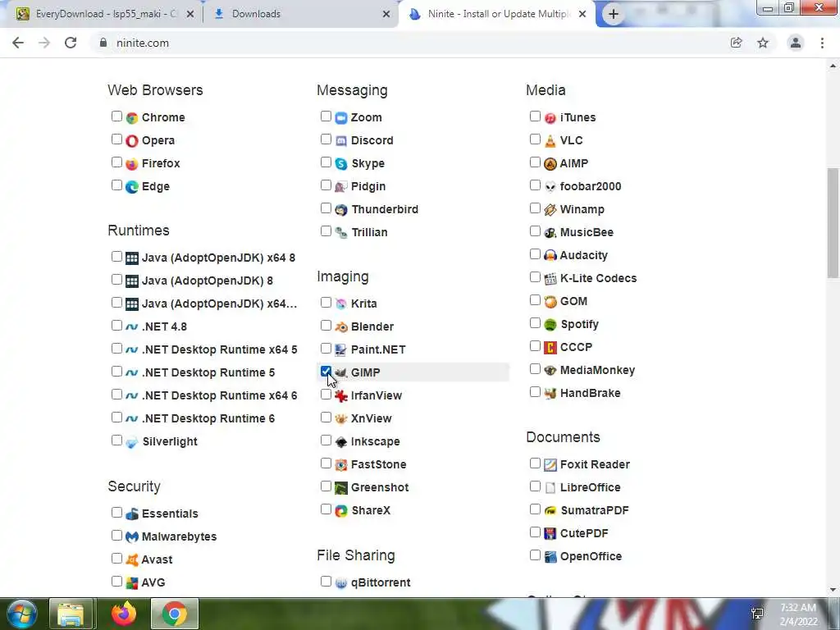Click the IrfanView red icon
The image size is (840, 630).
coord(341,396)
